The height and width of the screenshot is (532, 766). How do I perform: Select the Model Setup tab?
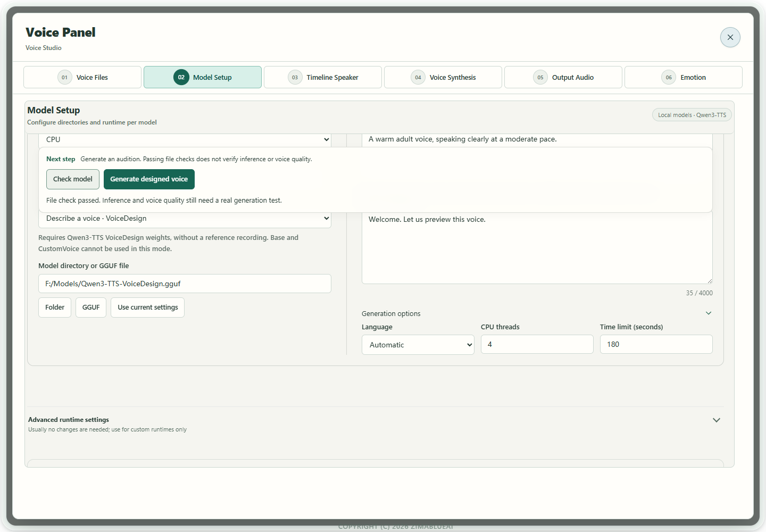[x=203, y=77]
